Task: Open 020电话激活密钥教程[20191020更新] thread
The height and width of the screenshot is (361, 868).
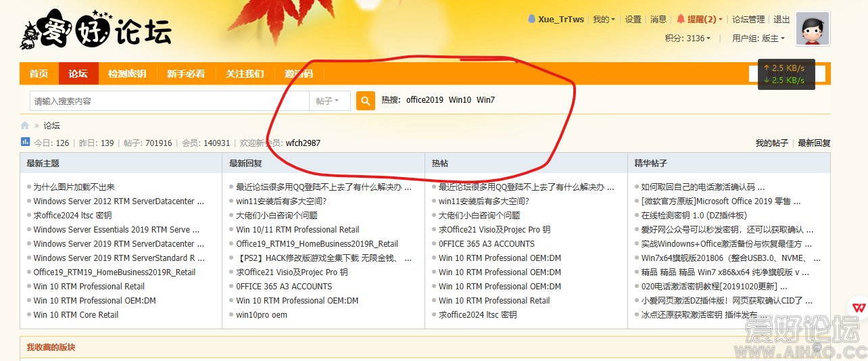Action: coord(714,287)
